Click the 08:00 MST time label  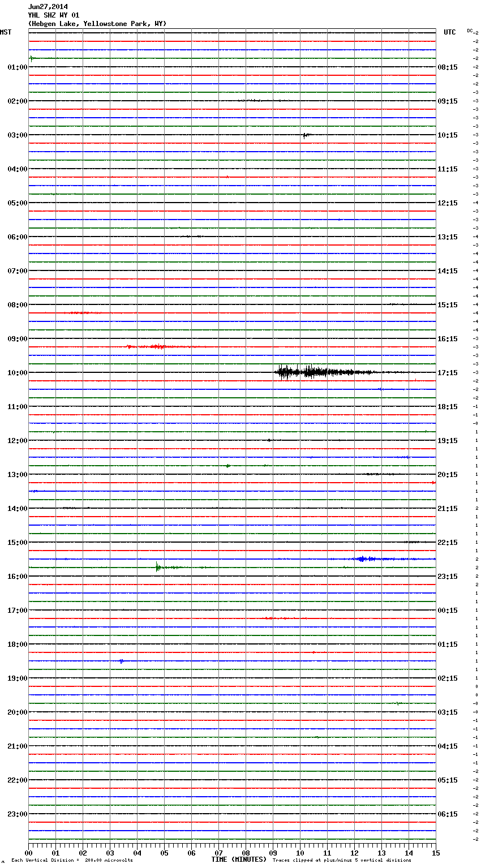(18, 305)
